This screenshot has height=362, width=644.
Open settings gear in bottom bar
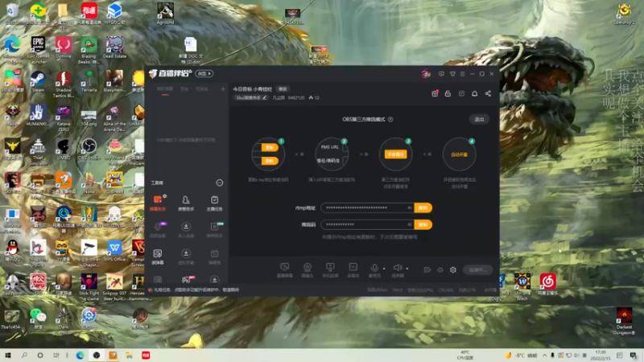coord(453,269)
